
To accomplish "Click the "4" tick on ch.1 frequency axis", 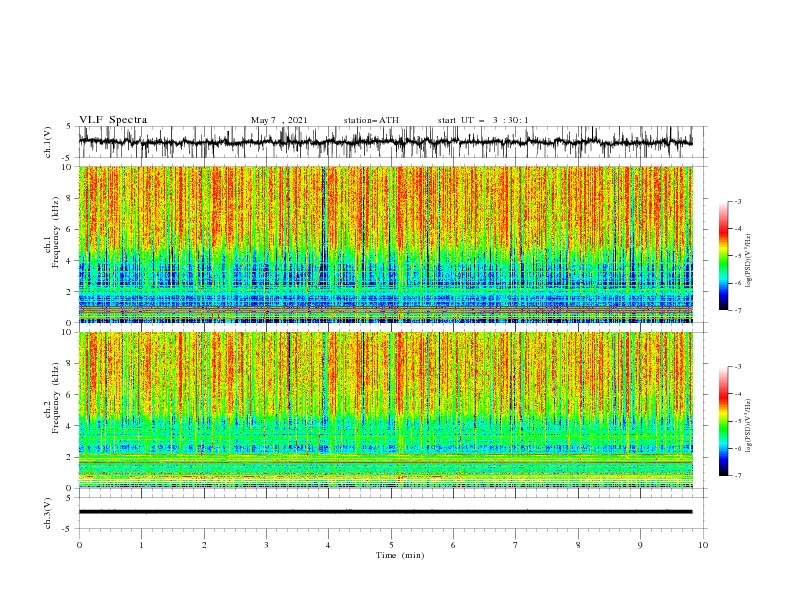I will pos(70,261).
